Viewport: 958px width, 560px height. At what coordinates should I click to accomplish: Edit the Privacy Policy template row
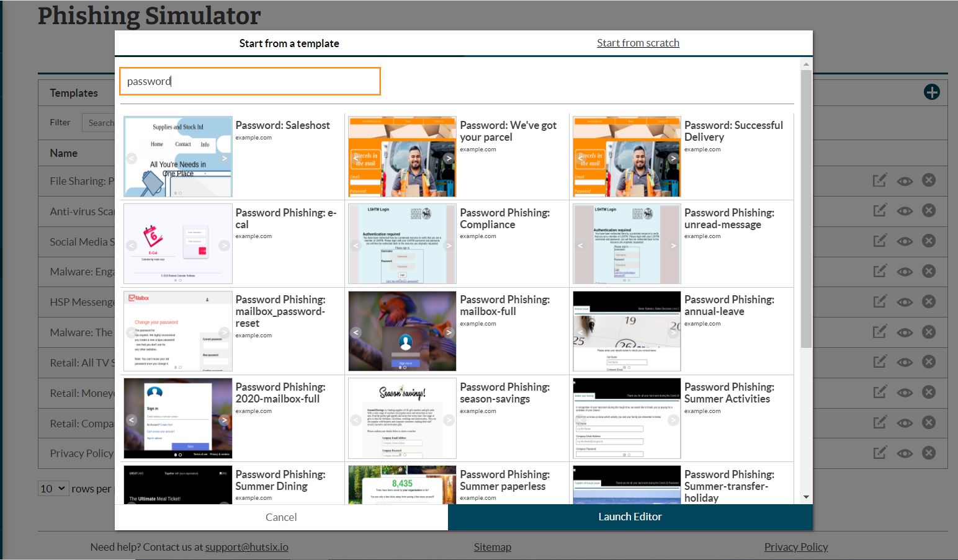[x=880, y=453]
